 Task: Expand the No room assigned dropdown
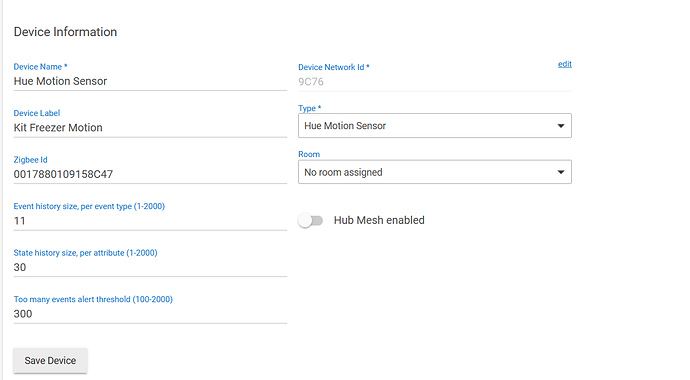click(x=435, y=172)
